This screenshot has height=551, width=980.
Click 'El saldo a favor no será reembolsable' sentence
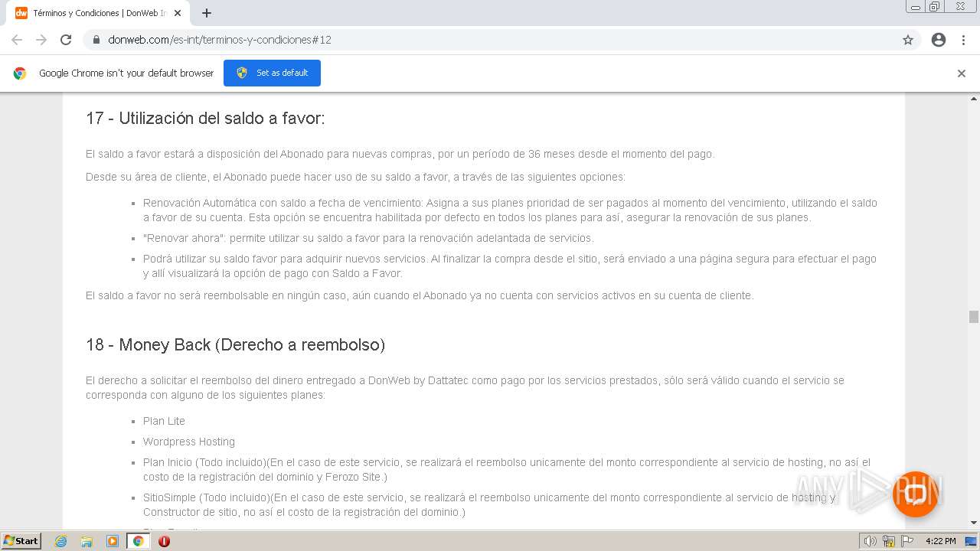(x=420, y=295)
